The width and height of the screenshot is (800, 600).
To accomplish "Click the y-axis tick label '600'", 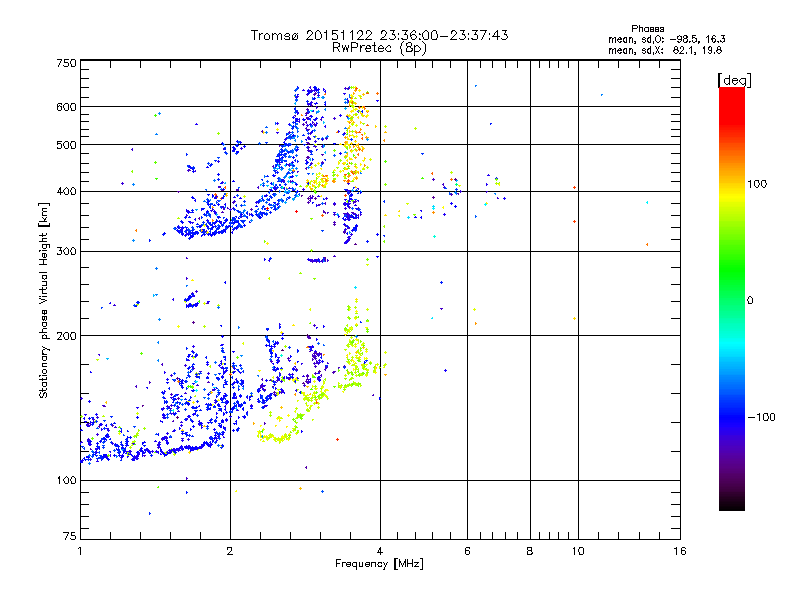I will point(67,107).
